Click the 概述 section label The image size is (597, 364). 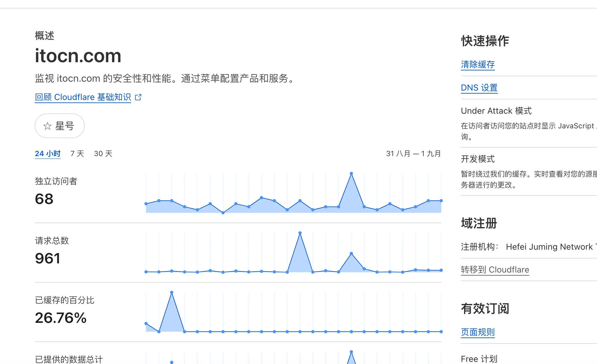(45, 36)
